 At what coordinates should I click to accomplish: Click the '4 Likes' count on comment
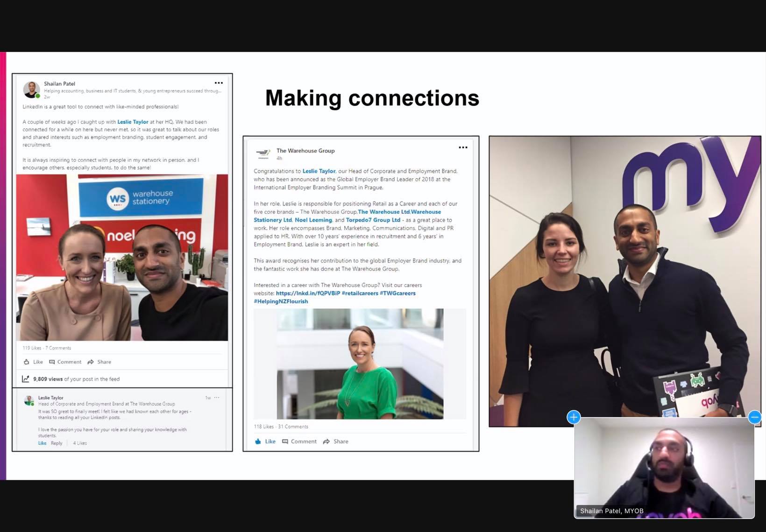80,443
